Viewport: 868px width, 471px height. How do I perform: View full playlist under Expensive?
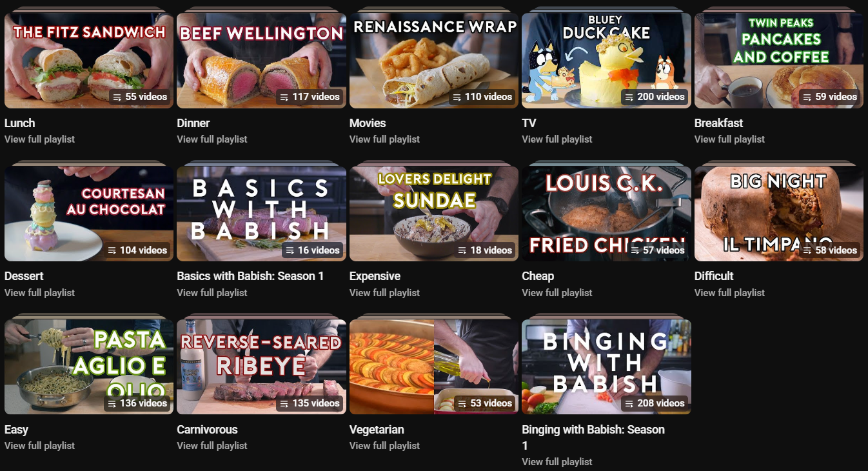coord(384,293)
